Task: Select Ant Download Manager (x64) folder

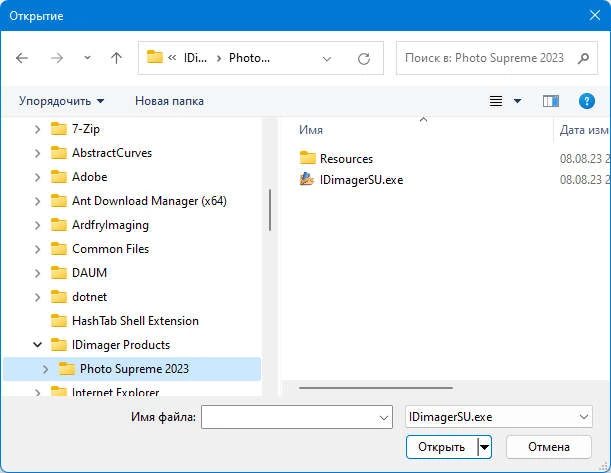Action: click(149, 201)
